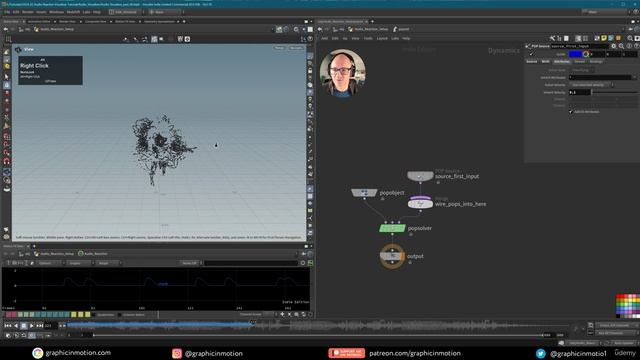The height and width of the screenshot is (360, 640).
Task: Click the parameter pane info icon
Action: click(629, 46)
